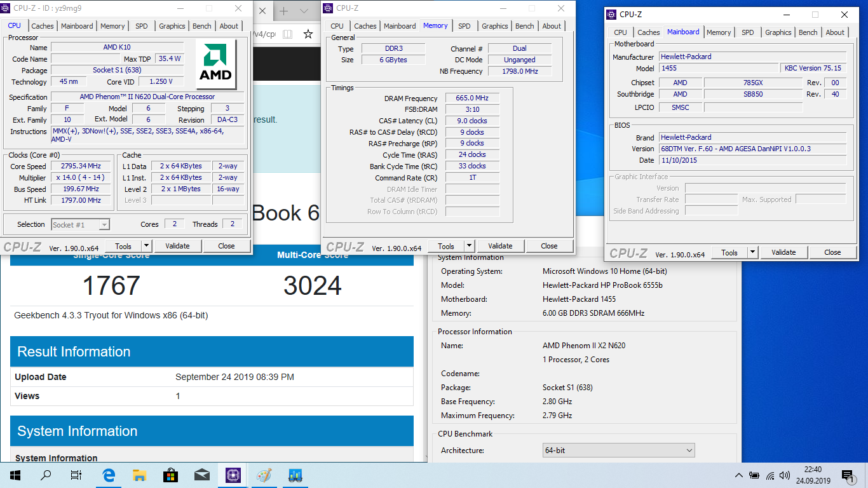
Task: Click the Max TDP value 35.4 W
Action: tap(170, 58)
